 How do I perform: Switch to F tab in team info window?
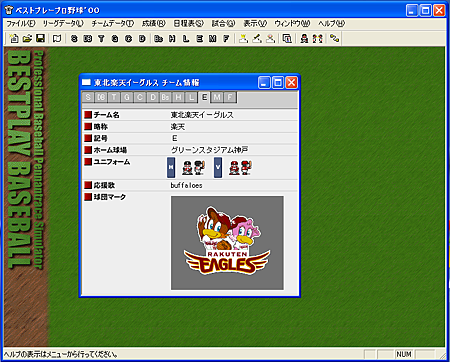230,97
